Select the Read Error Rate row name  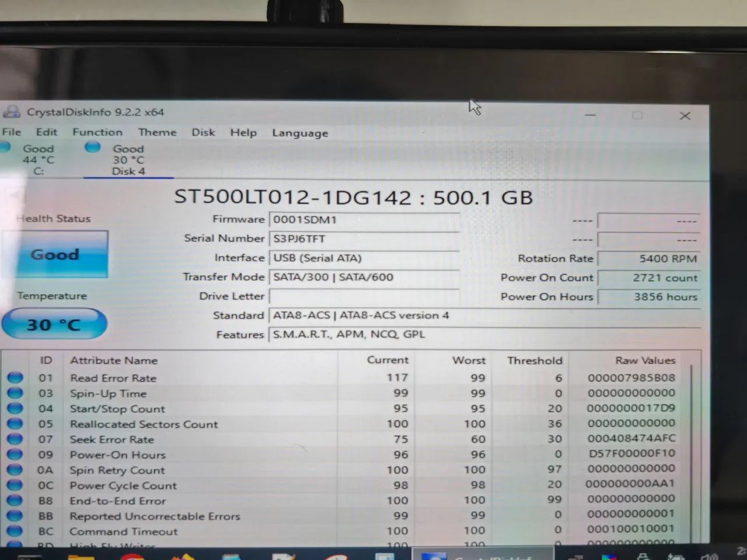click(113, 378)
